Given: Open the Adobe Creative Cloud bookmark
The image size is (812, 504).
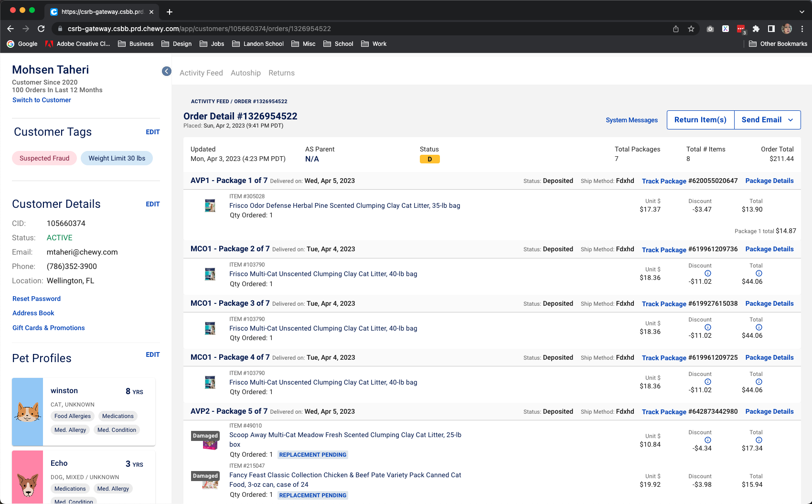Looking at the screenshot, I should point(77,43).
